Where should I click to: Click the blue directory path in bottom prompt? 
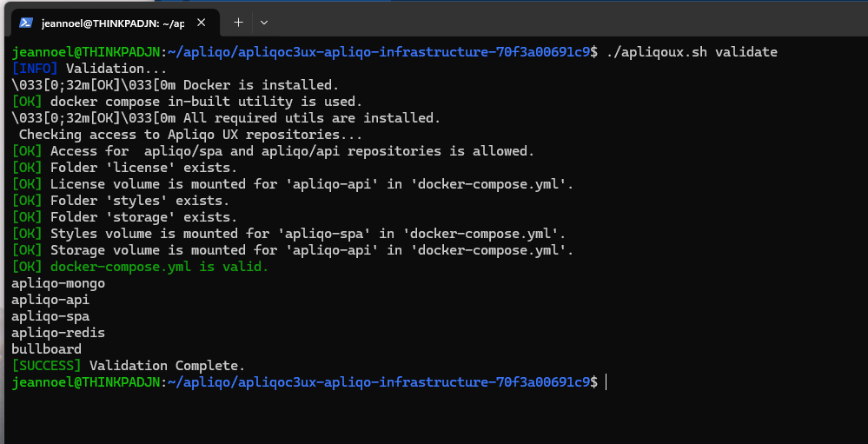(378, 382)
